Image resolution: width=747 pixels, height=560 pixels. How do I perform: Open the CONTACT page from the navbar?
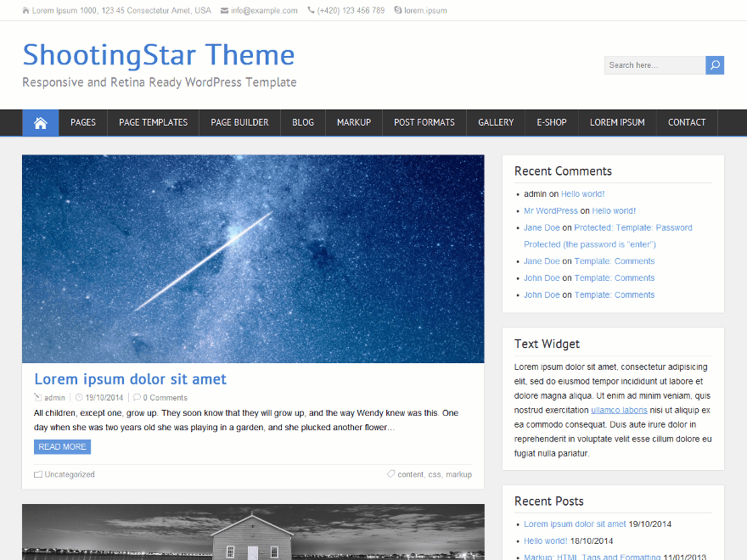tap(686, 122)
